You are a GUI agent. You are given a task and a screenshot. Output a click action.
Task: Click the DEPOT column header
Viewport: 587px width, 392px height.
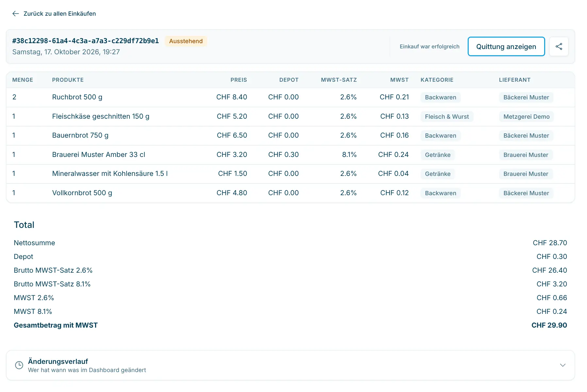289,80
